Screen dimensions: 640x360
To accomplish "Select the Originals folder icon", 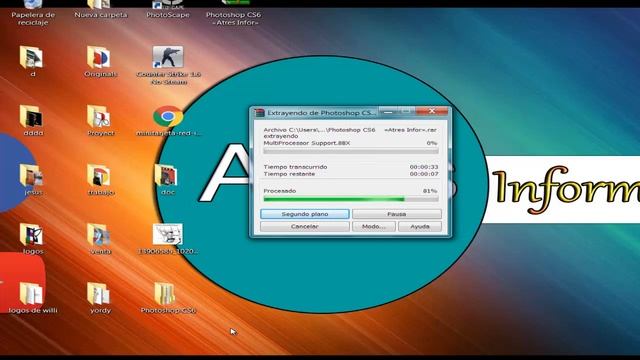I will [99, 58].
